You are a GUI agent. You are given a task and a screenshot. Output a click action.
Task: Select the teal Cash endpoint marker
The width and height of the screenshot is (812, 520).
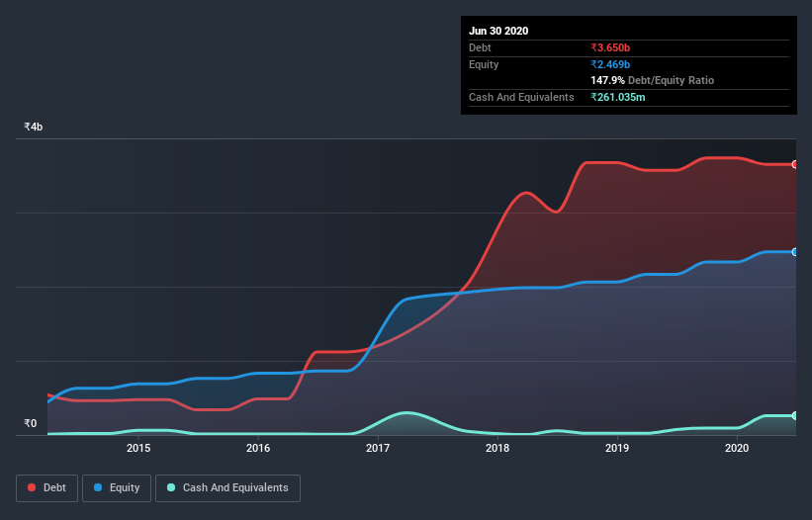tap(795, 415)
